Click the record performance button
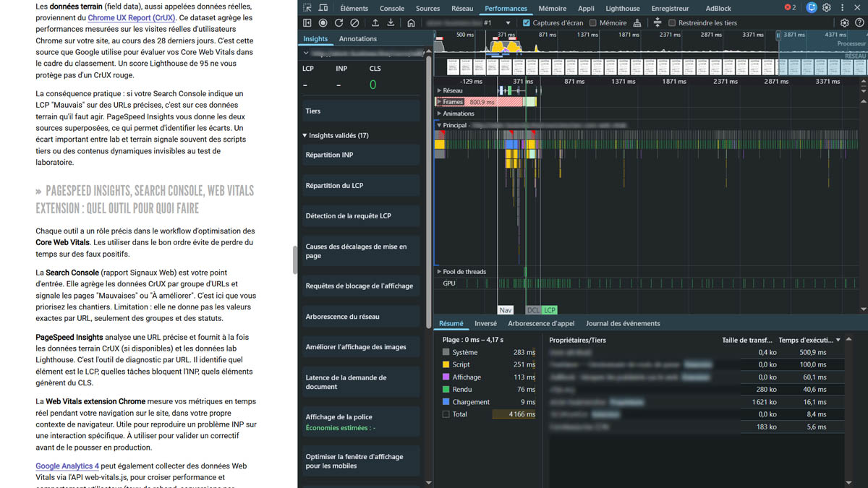Viewport: 868px width, 488px height. point(323,23)
